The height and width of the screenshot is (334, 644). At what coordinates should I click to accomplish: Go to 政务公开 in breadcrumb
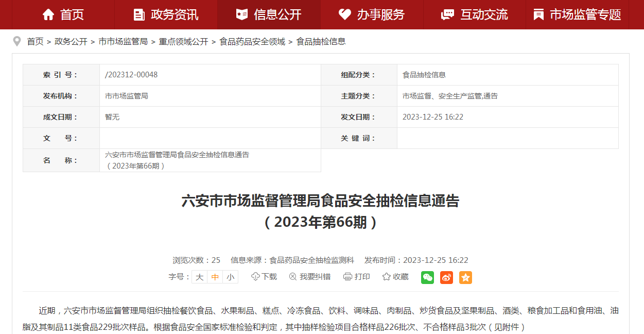tap(71, 42)
